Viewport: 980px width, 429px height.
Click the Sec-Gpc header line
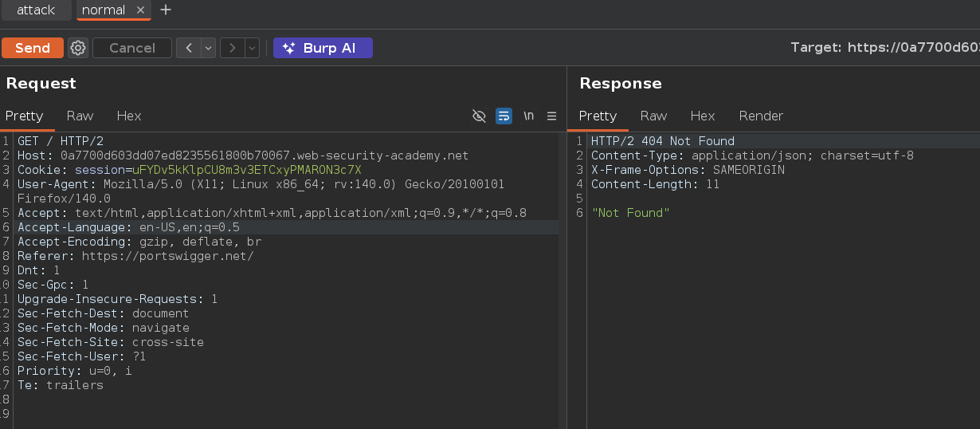coord(53,285)
